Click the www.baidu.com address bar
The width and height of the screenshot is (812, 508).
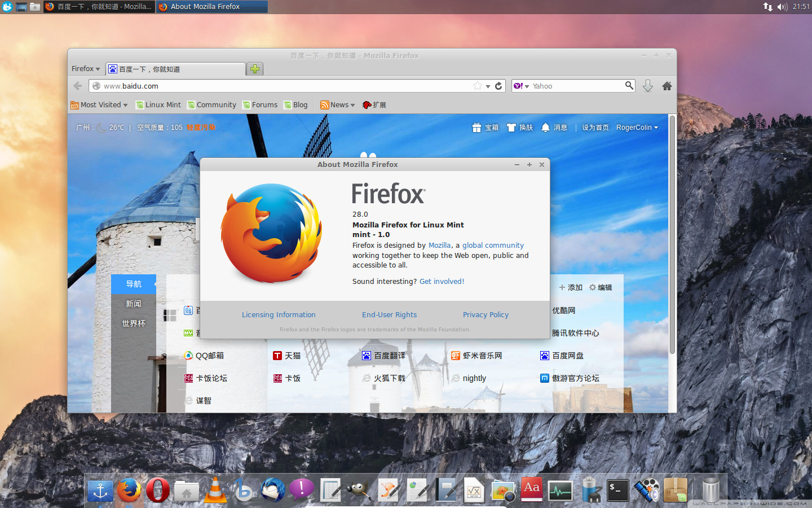click(297, 86)
